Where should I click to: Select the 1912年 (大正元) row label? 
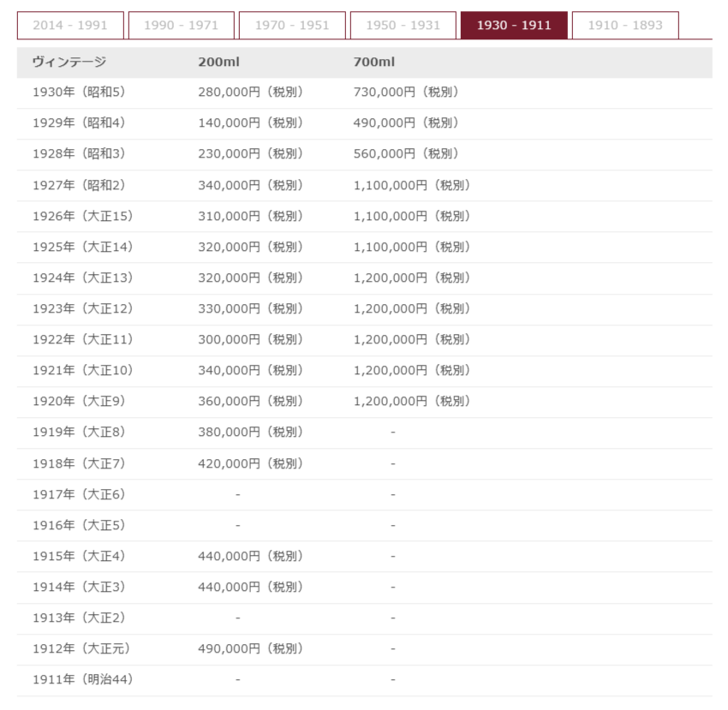[x=81, y=648]
